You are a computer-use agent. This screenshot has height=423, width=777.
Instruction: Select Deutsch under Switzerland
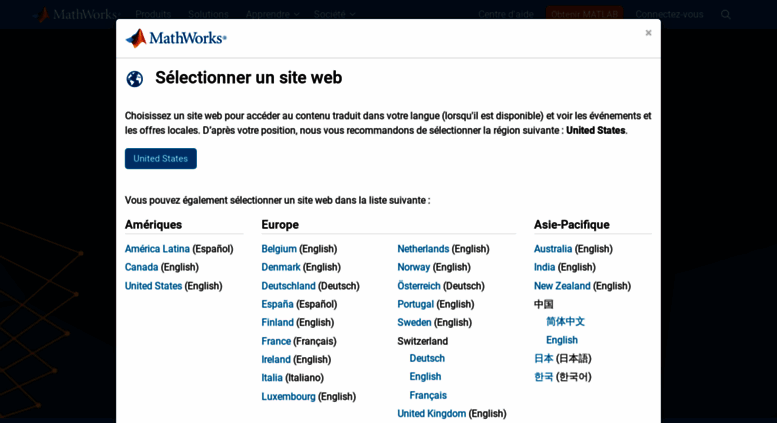(x=427, y=358)
